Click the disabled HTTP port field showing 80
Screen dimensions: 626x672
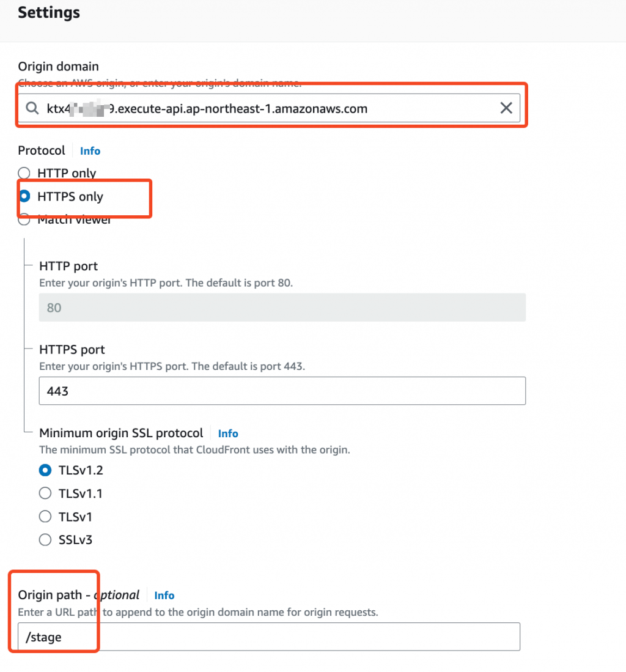tap(282, 308)
